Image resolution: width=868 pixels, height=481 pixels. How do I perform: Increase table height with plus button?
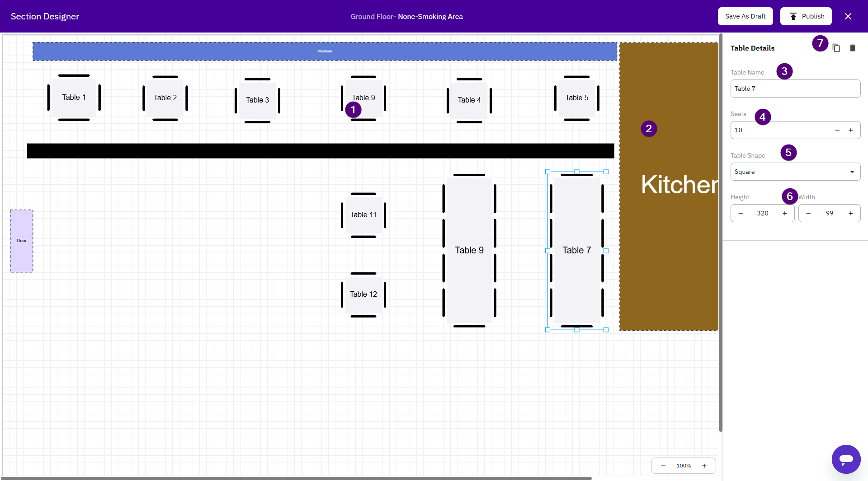(x=785, y=213)
